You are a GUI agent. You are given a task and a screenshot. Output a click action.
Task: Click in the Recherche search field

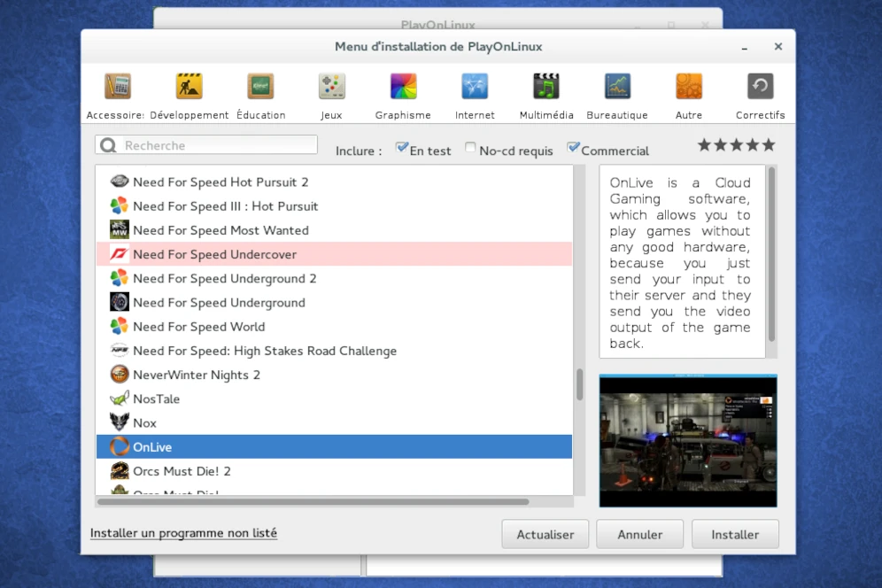(206, 145)
